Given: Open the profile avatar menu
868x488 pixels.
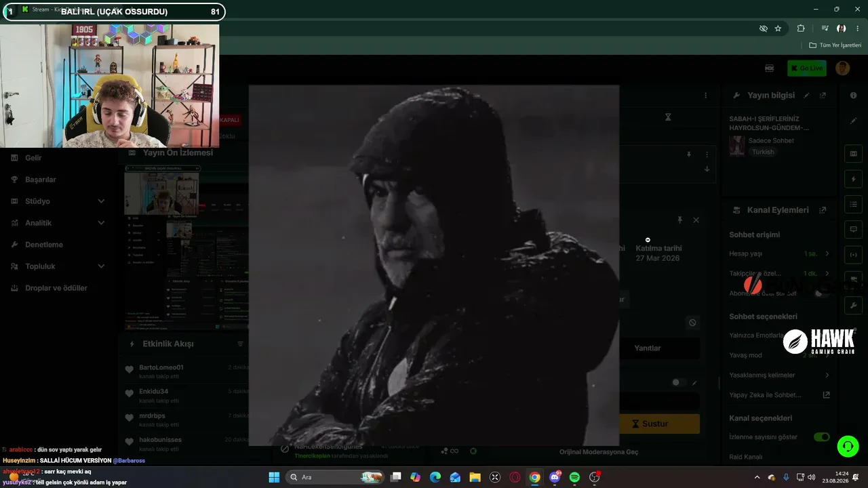Looking at the screenshot, I should [x=843, y=68].
